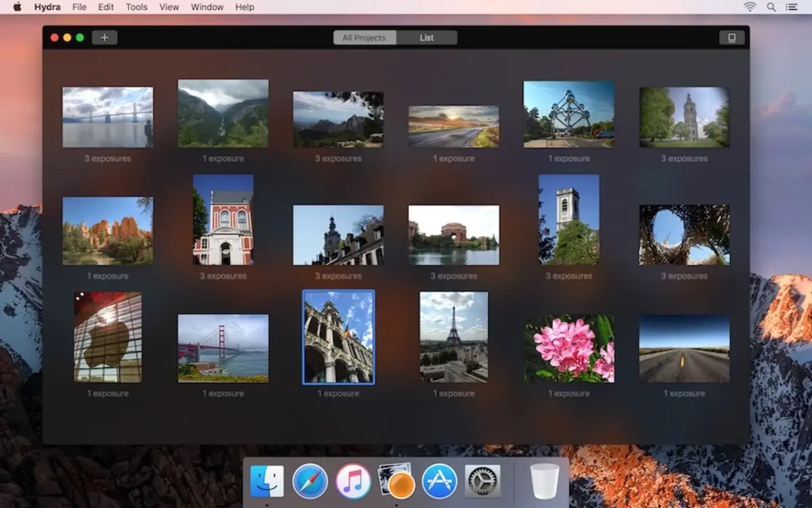Screen dimensions: 812x508
Task: Open the Tools menu
Action: coord(136,7)
